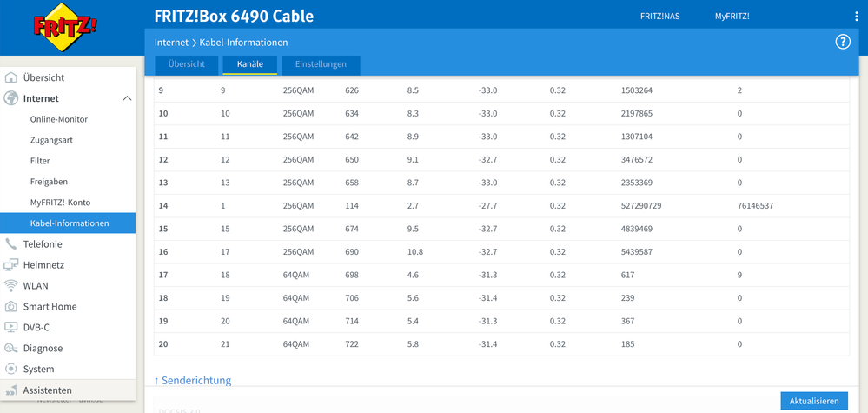Image resolution: width=868 pixels, height=413 pixels.
Task: Open the Smart Home menu label
Action: click(x=50, y=307)
